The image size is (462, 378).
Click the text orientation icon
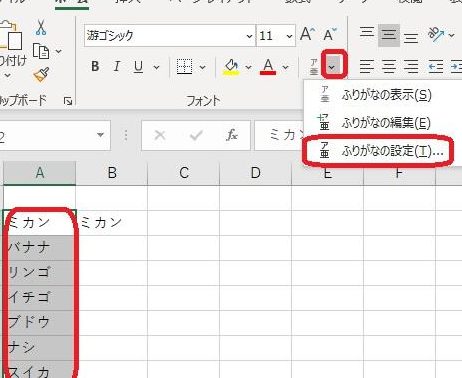coord(436,34)
